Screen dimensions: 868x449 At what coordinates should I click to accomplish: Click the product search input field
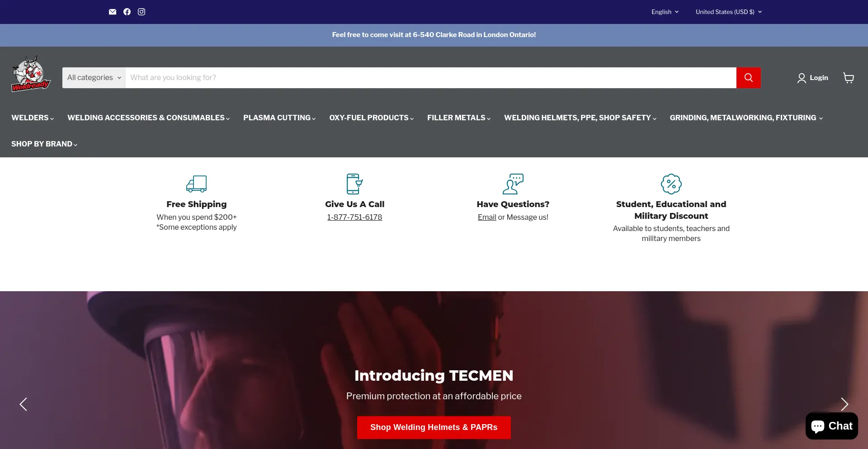point(430,78)
